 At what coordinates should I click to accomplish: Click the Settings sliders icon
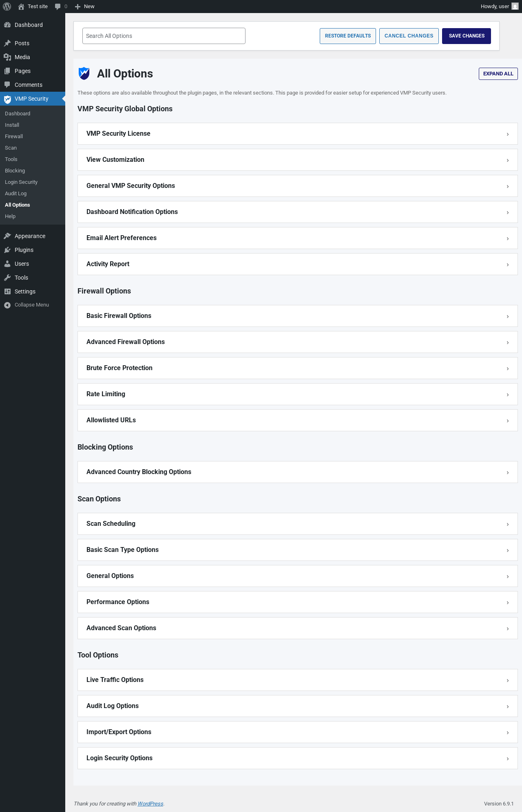pos(7,291)
